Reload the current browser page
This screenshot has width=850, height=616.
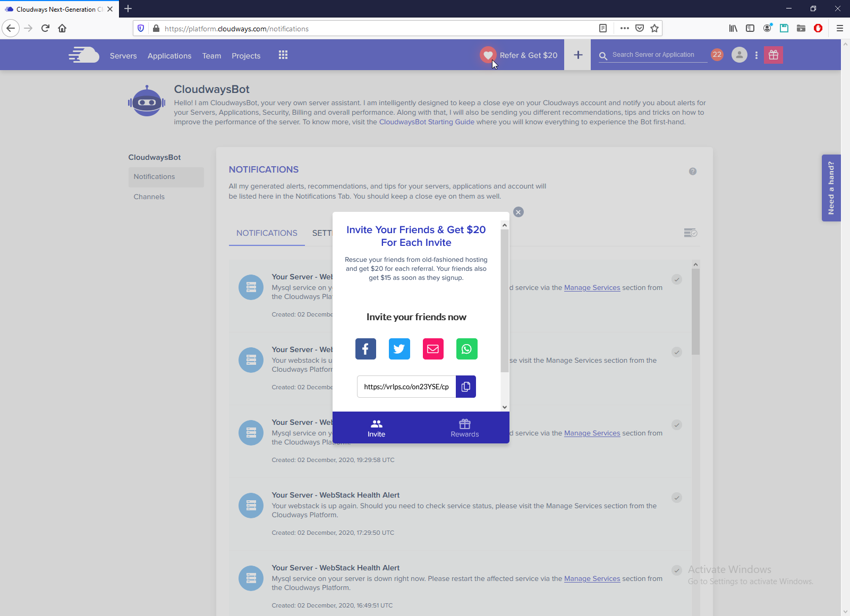[45, 28]
